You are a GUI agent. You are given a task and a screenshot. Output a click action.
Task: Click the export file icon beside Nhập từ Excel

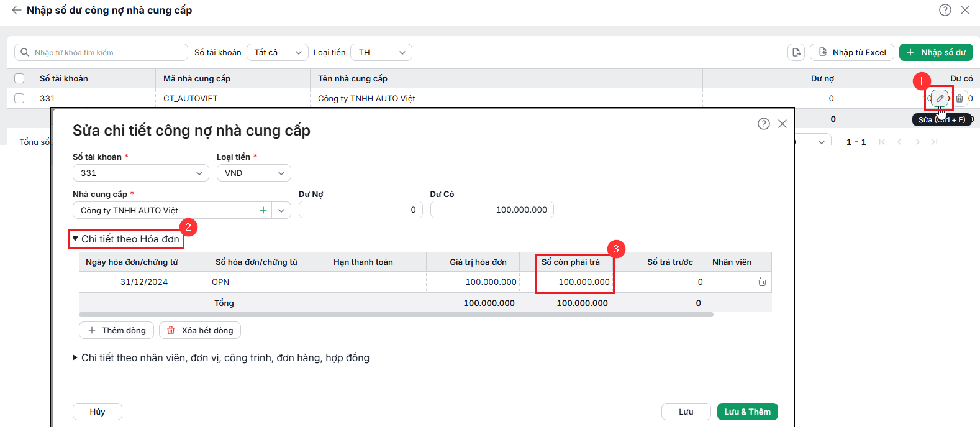(796, 52)
